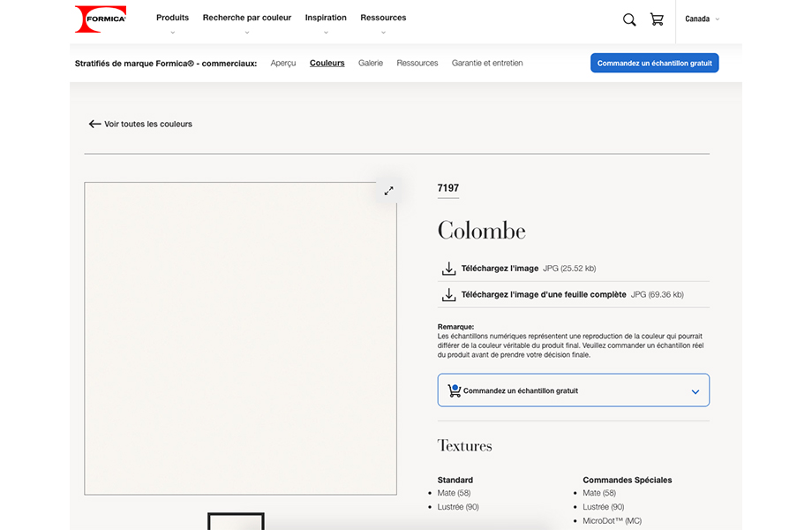Click the Standard column heading
Image resolution: width=812 pixels, height=530 pixels.
(455, 481)
